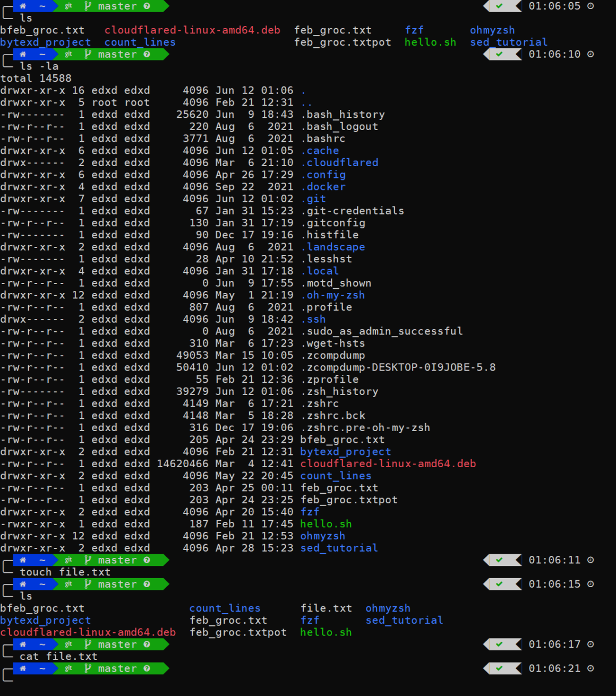The height and width of the screenshot is (696, 616).
Task: Click the .sudo_as_admin_successful file name
Action: click(x=382, y=331)
